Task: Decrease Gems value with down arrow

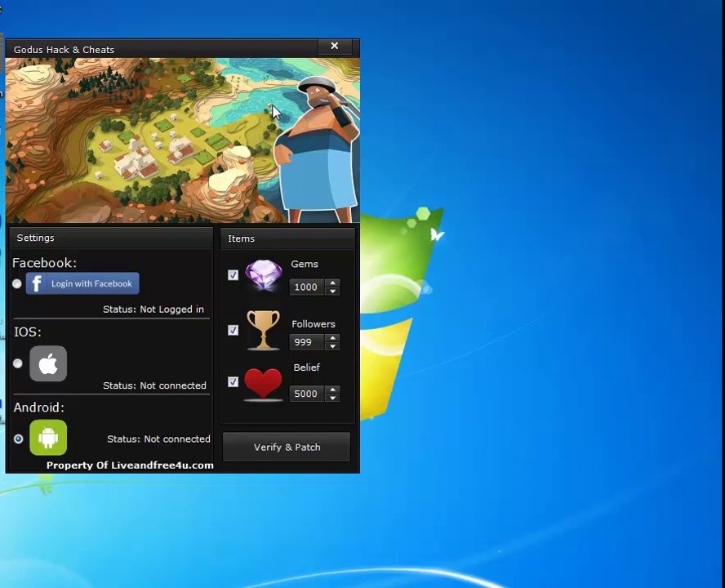Action: point(333,291)
